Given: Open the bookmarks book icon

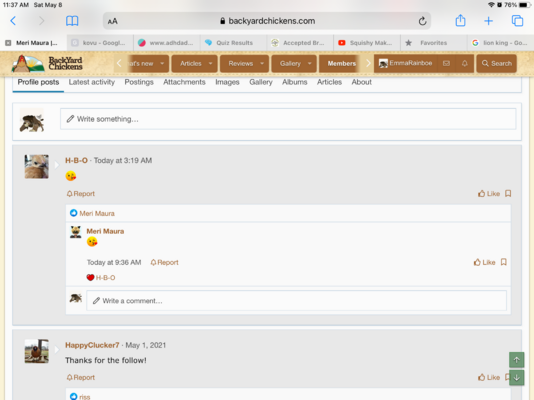Looking at the screenshot, I should tap(72, 21).
